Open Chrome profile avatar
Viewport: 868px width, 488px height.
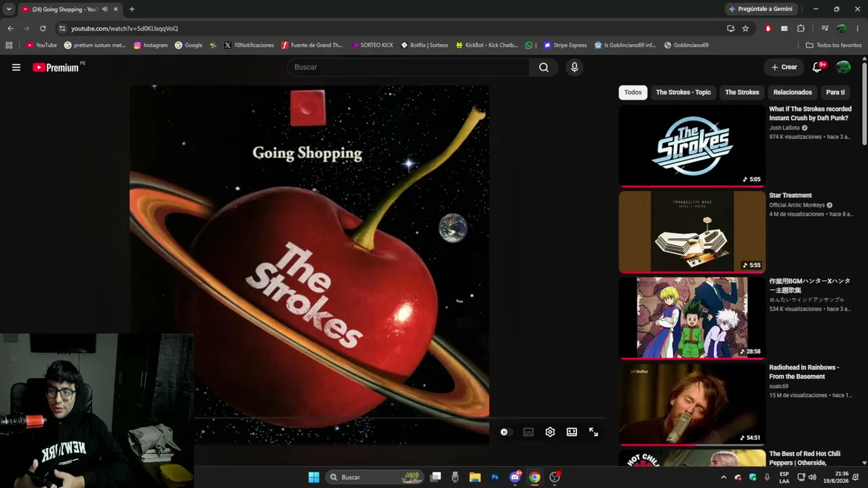pyautogui.click(x=842, y=28)
